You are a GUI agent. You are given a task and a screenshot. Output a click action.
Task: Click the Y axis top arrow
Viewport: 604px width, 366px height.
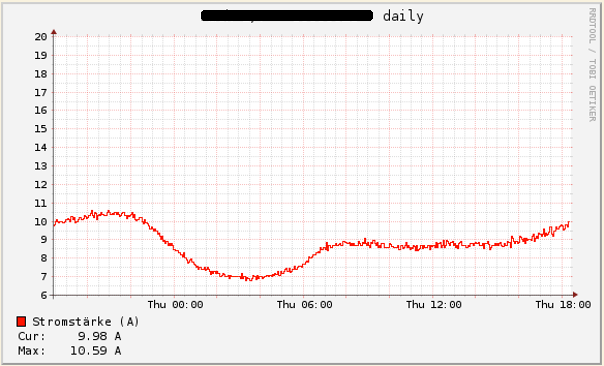tap(54, 32)
